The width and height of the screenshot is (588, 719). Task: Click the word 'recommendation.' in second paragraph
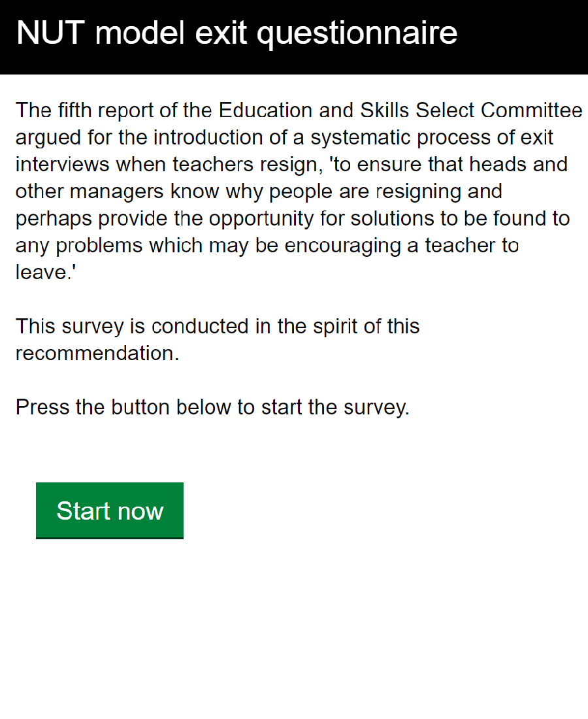click(97, 354)
